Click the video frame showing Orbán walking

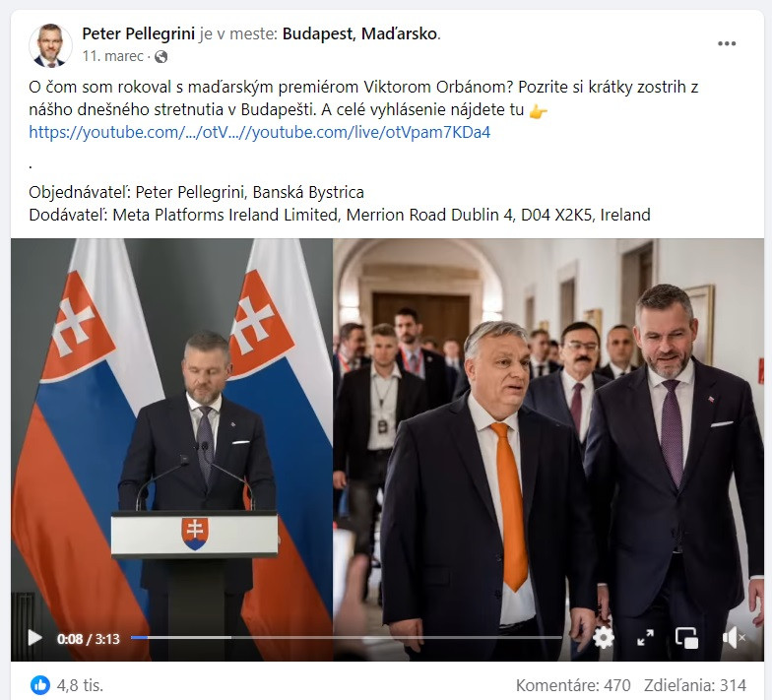(547, 433)
